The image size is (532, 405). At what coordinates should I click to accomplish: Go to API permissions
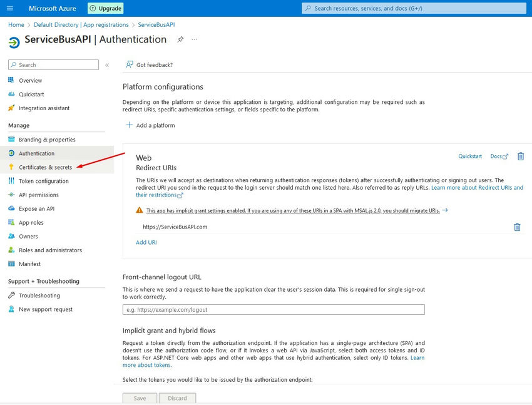(x=39, y=195)
